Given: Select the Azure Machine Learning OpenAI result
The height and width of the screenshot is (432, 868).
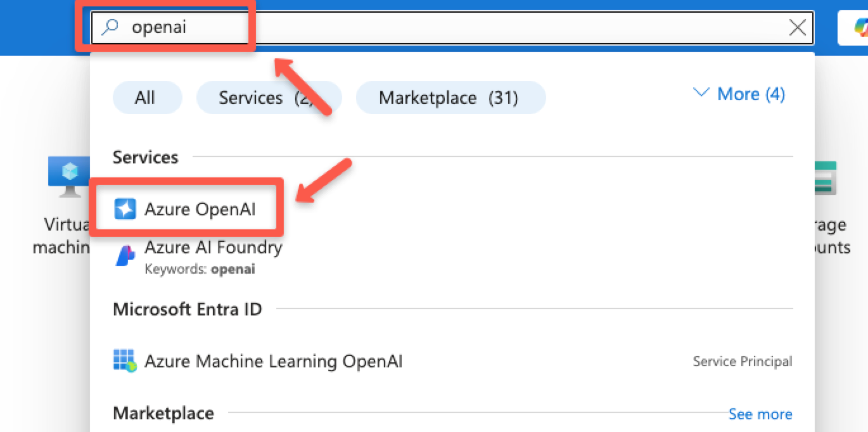Looking at the screenshot, I should point(274,361).
